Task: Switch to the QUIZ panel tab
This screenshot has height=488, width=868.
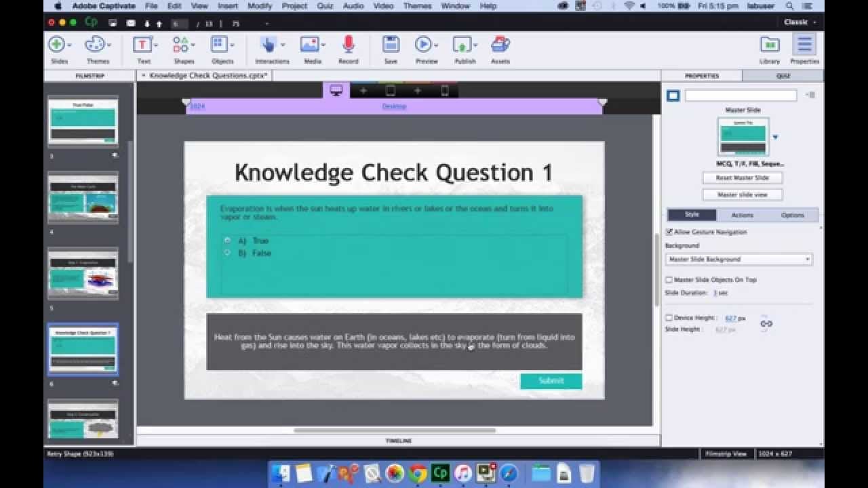Action: point(783,76)
